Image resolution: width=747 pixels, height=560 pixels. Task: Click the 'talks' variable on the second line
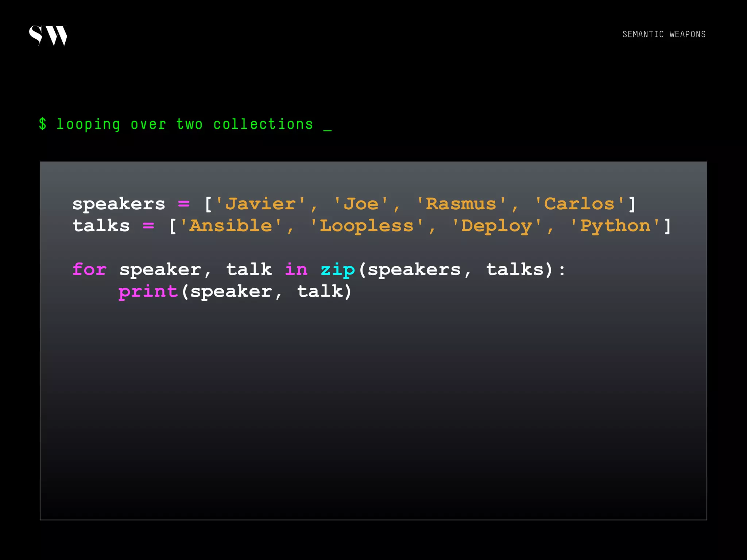coord(101,226)
